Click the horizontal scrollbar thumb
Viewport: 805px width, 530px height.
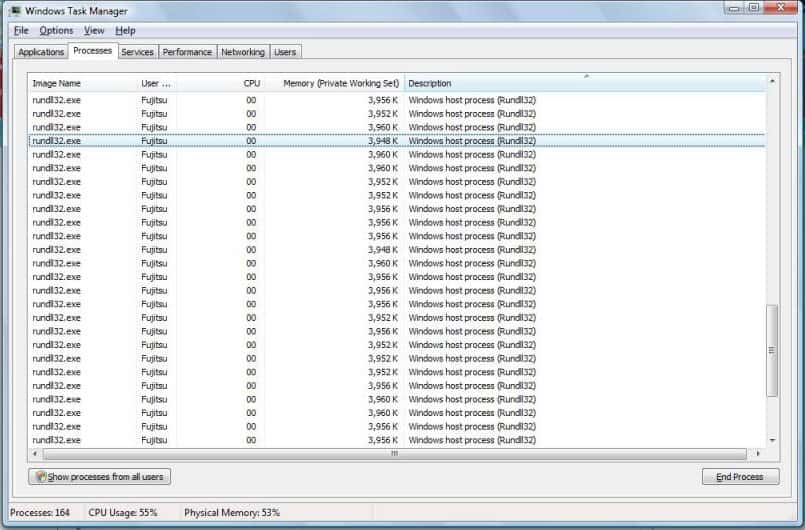click(x=394, y=453)
